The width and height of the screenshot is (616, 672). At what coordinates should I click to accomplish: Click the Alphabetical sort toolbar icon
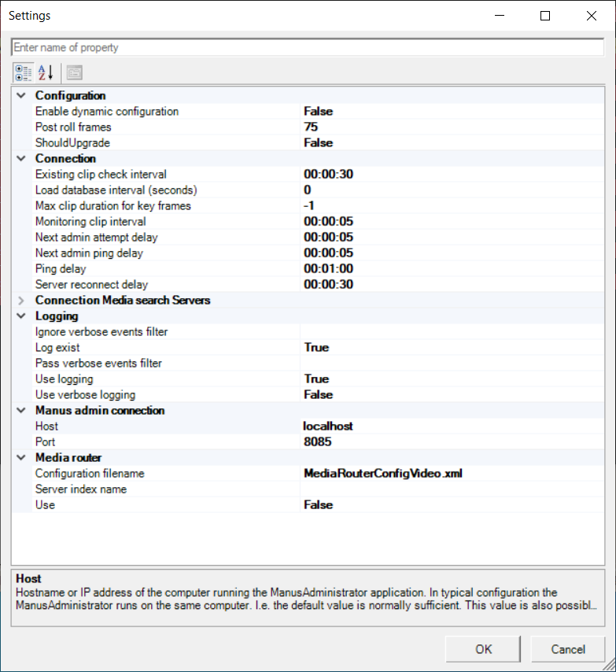(x=46, y=73)
